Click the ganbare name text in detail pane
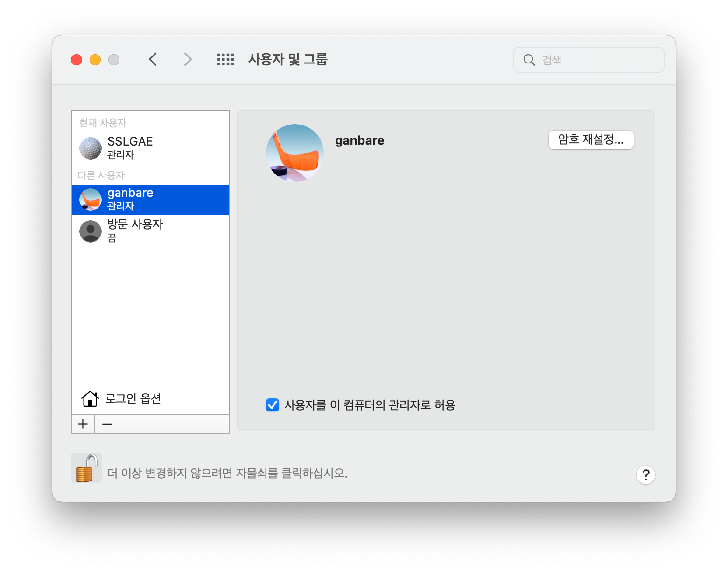This screenshot has height=571, width=728. pos(360,140)
